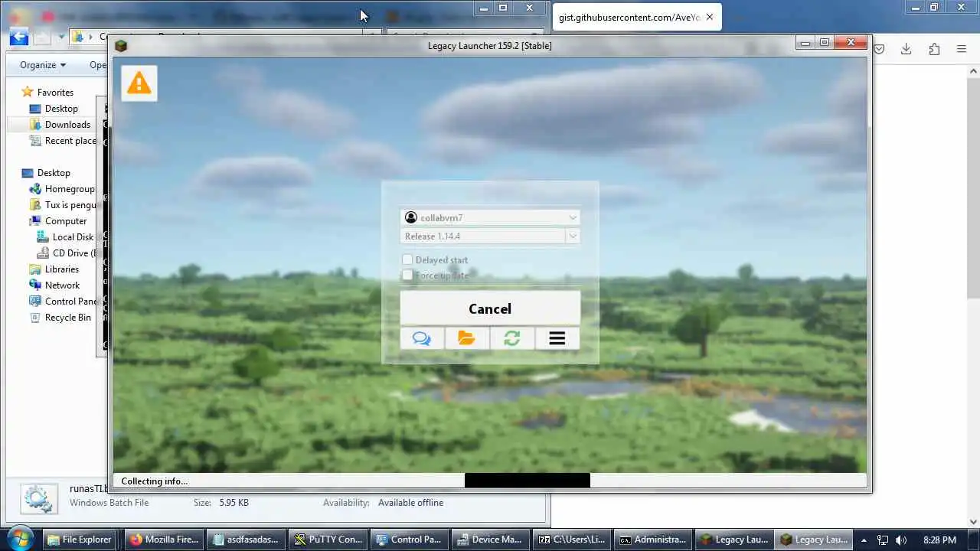This screenshot has width=980, height=551.
Task: Select Homegroup in the navigation pane
Action: point(70,188)
